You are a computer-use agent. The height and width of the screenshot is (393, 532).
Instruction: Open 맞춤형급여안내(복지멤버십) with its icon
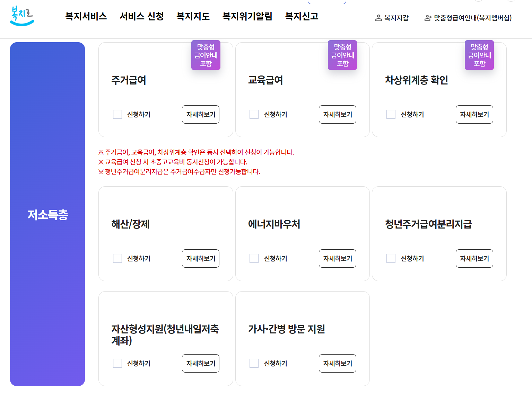468,18
